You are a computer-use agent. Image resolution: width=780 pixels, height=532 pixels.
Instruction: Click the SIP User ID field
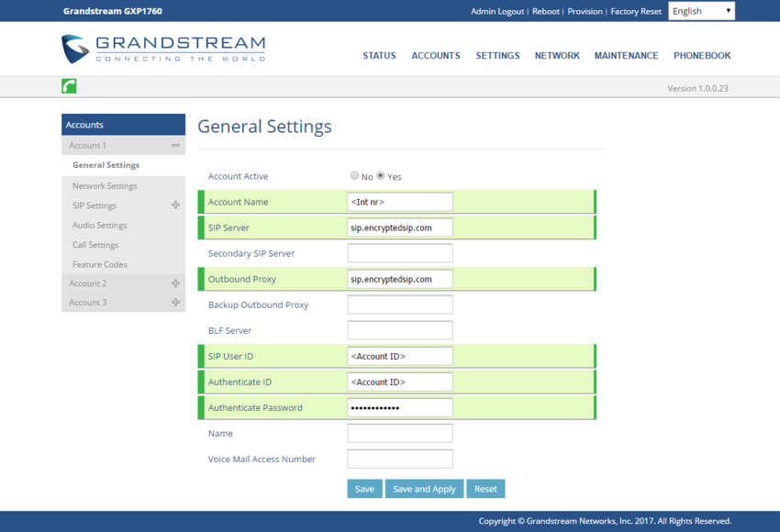(x=400, y=356)
